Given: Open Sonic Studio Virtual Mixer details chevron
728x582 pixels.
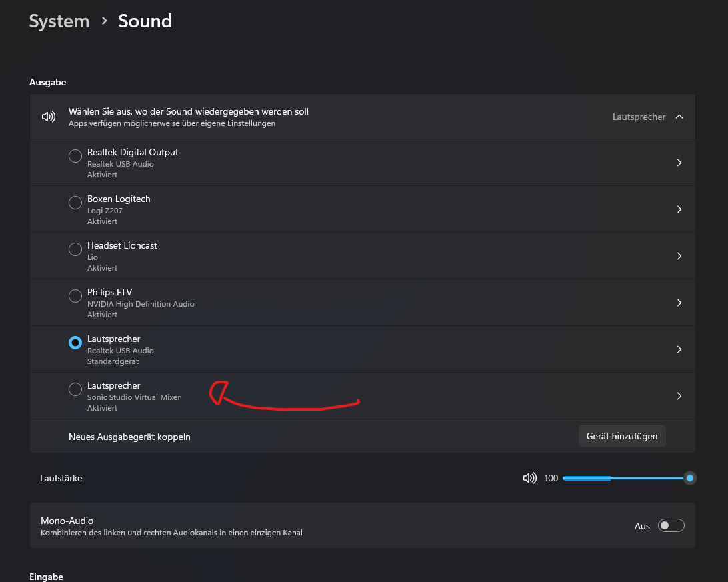Looking at the screenshot, I should [x=679, y=396].
